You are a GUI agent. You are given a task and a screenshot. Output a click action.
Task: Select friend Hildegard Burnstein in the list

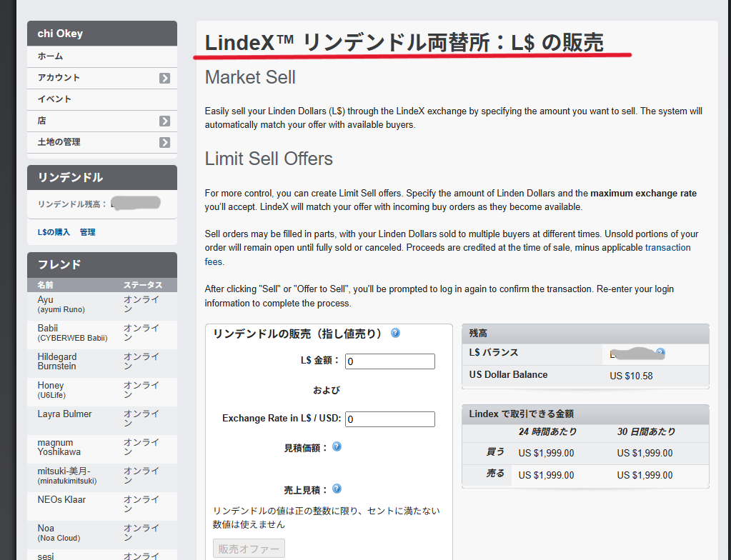coord(57,361)
